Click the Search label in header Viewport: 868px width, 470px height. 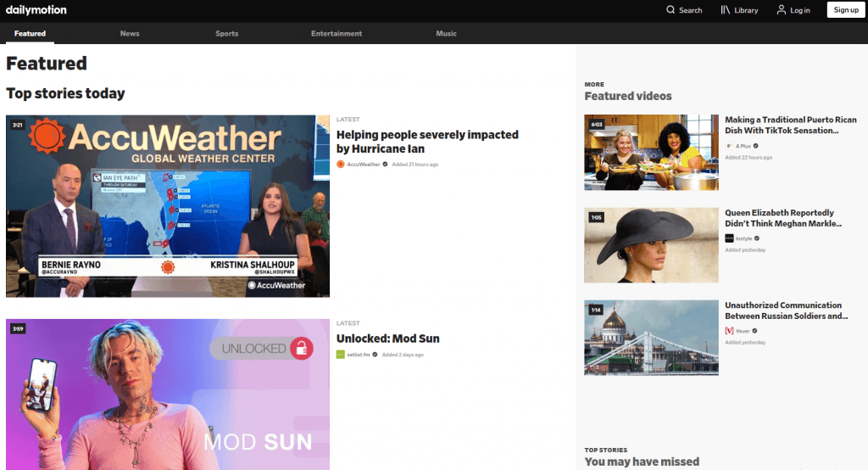pyautogui.click(x=690, y=10)
